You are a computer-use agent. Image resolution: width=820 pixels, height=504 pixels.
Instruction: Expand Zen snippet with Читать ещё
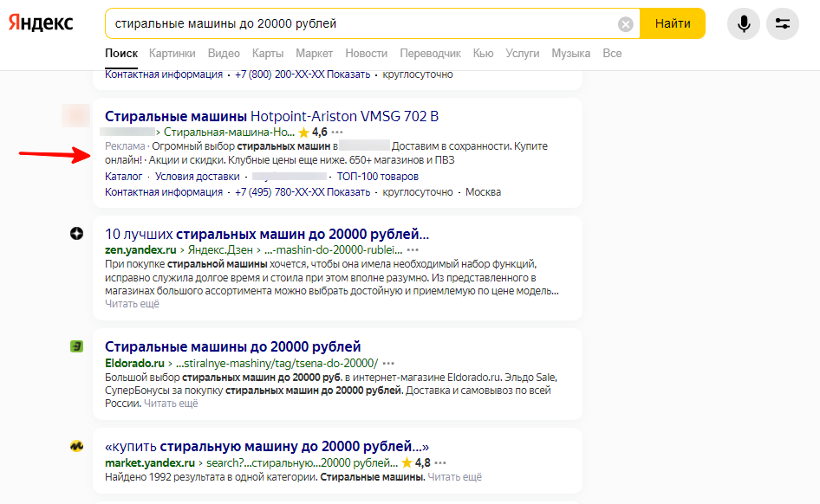[x=132, y=304]
